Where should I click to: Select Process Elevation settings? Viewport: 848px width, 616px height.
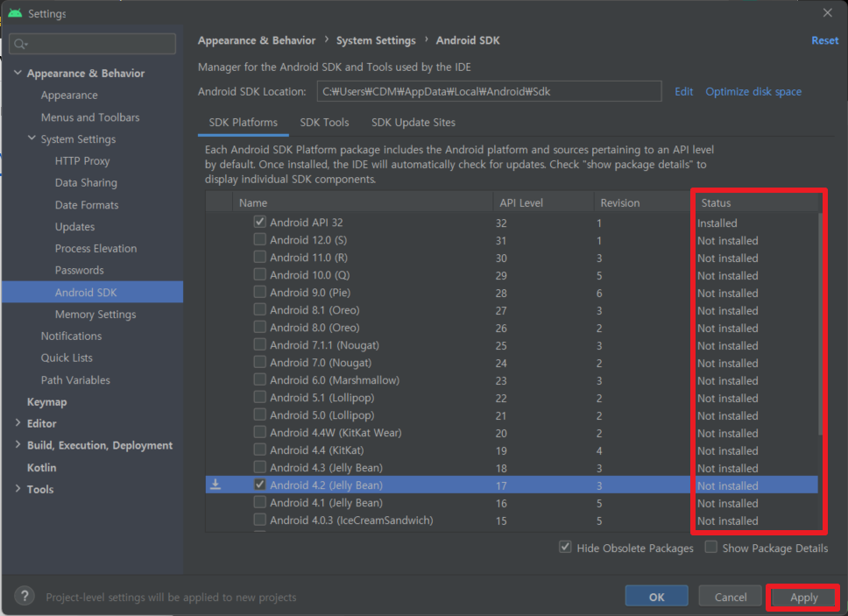coord(95,248)
